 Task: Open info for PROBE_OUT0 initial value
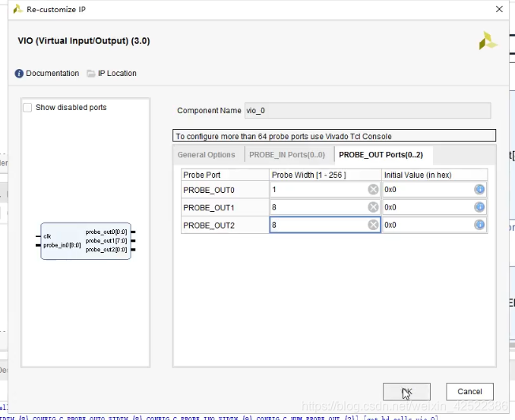pos(479,189)
